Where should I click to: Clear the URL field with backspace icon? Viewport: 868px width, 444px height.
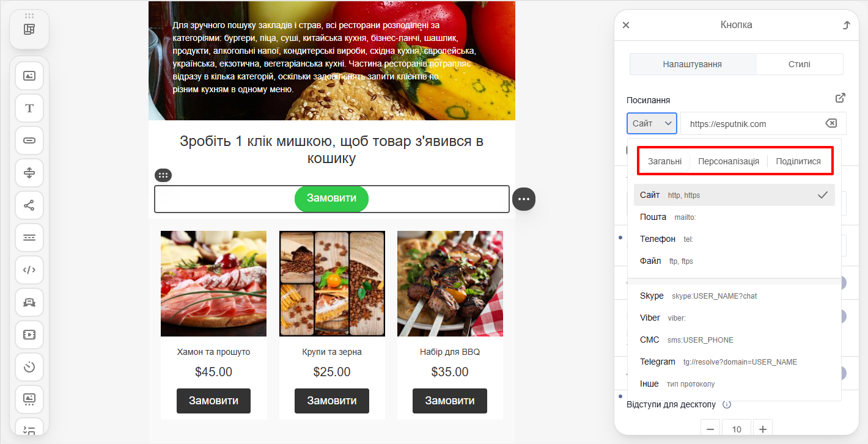[831, 123]
